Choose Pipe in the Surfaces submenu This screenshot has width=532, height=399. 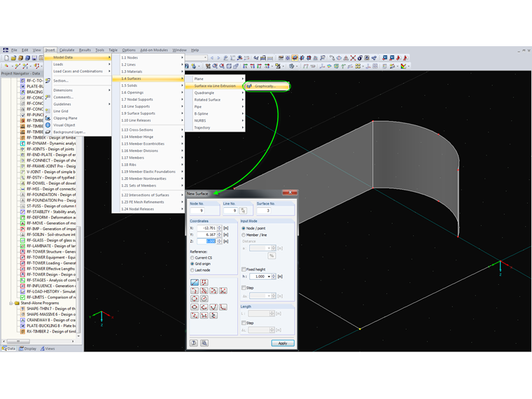click(x=215, y=106)
